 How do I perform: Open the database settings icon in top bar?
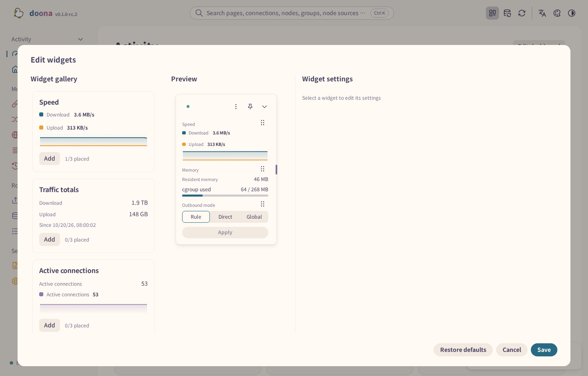tap(507, 13)
